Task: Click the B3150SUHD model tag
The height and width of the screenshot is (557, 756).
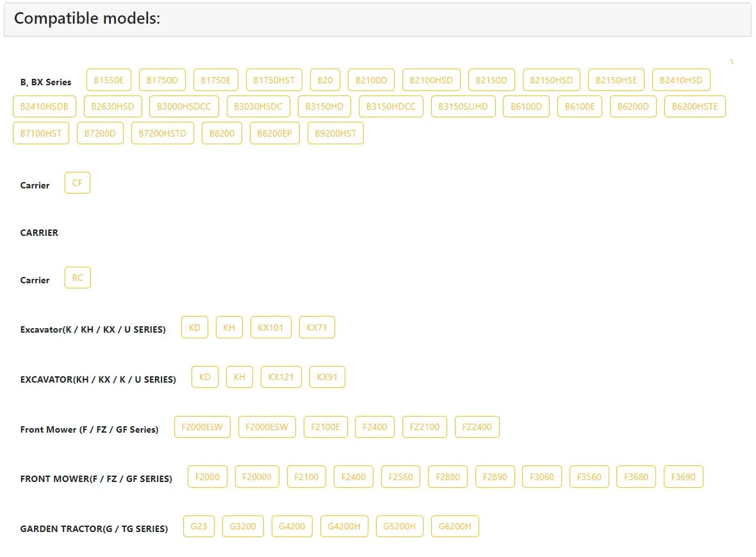Action: [x=463, y=106]
